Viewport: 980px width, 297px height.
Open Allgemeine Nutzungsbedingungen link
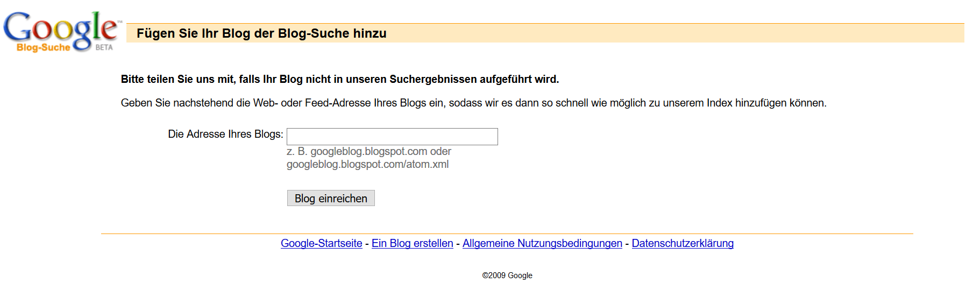click(x=542, y=243)
